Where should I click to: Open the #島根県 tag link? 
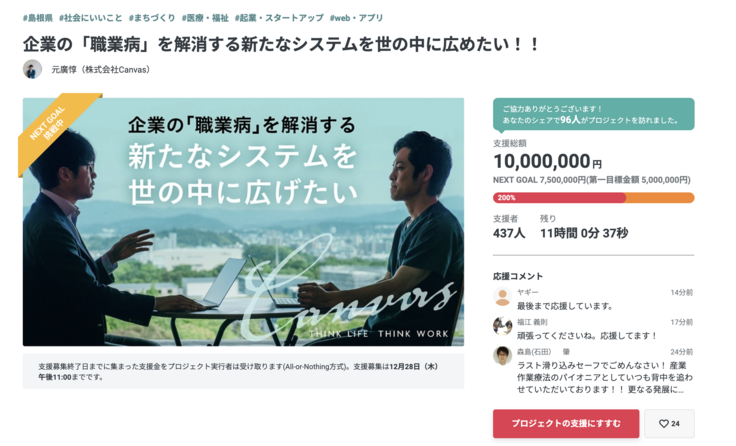click(38, 18)
